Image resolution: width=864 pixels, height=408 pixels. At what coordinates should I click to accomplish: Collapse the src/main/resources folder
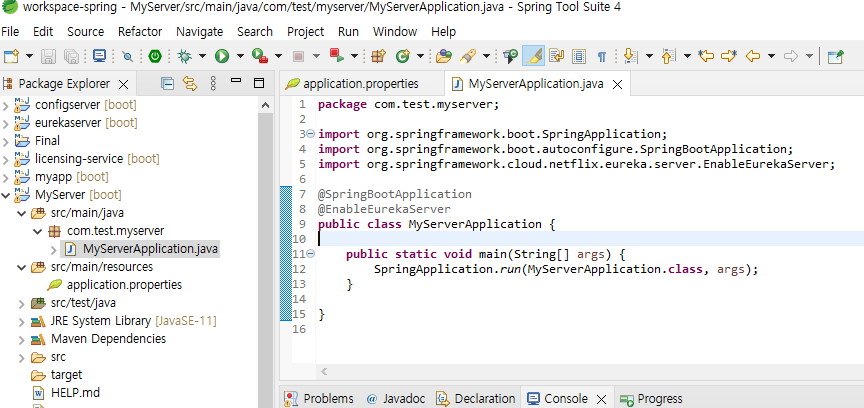(x=21, y=267)
